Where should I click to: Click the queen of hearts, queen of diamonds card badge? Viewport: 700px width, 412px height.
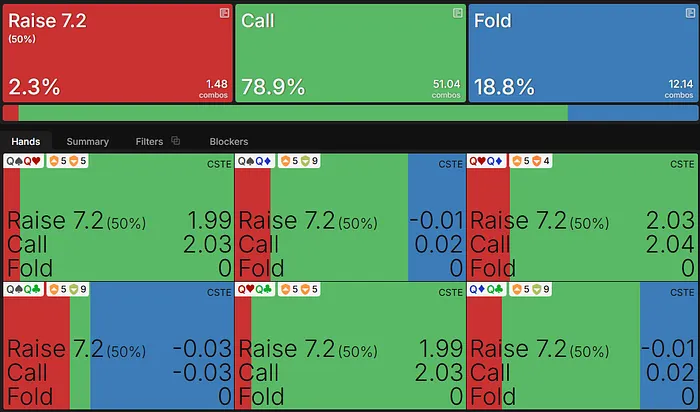coord(488,161)
